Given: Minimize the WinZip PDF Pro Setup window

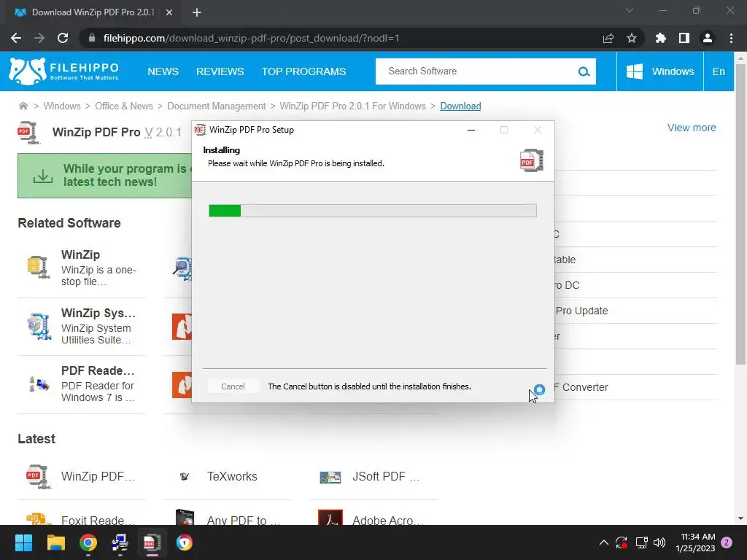Looking at the screenshot, I should [471, 130].
